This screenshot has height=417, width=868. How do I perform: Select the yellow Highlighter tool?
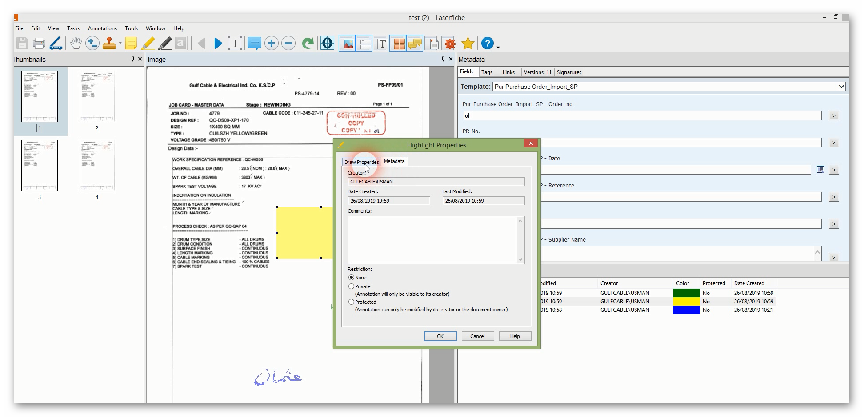point(148,44)
